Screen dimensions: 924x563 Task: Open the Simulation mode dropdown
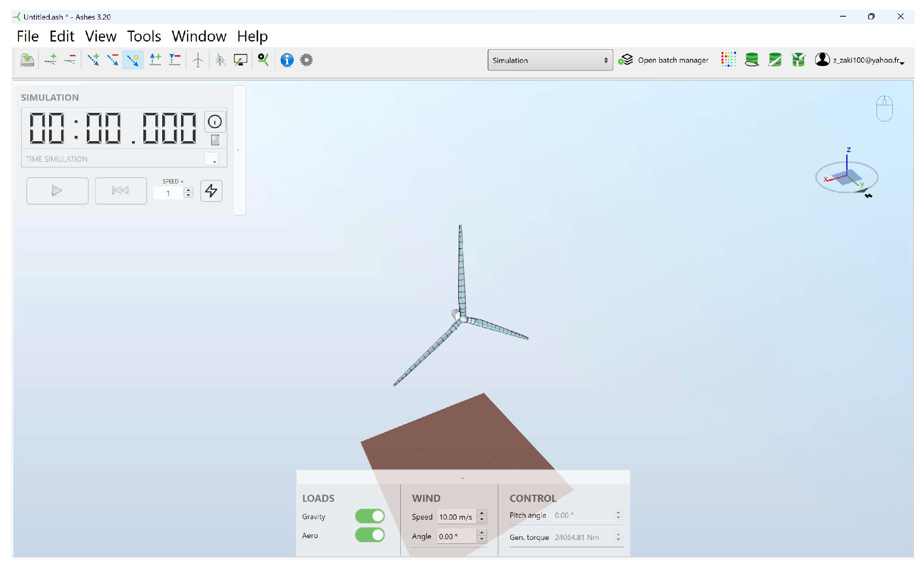coord(549,60)
